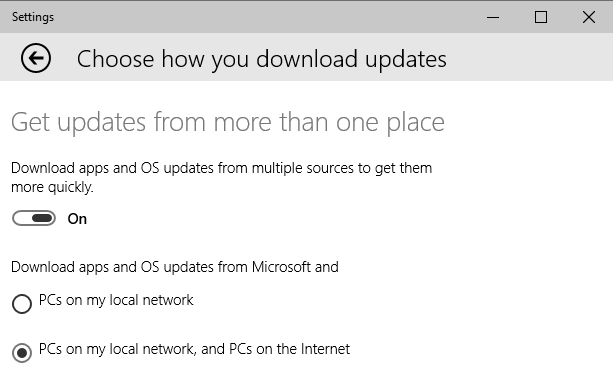
Task: Click the "PCs on my local network" label text
Action: coord(116,300)
